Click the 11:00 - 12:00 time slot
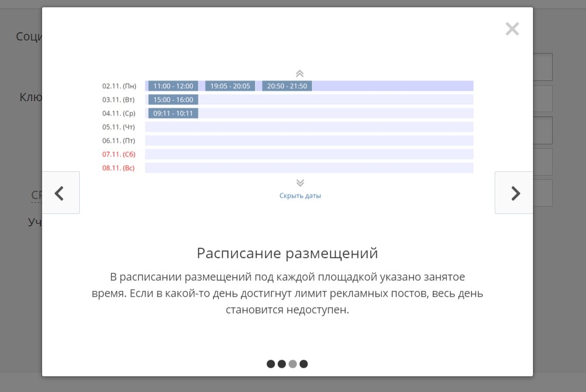 click(173, 86)
